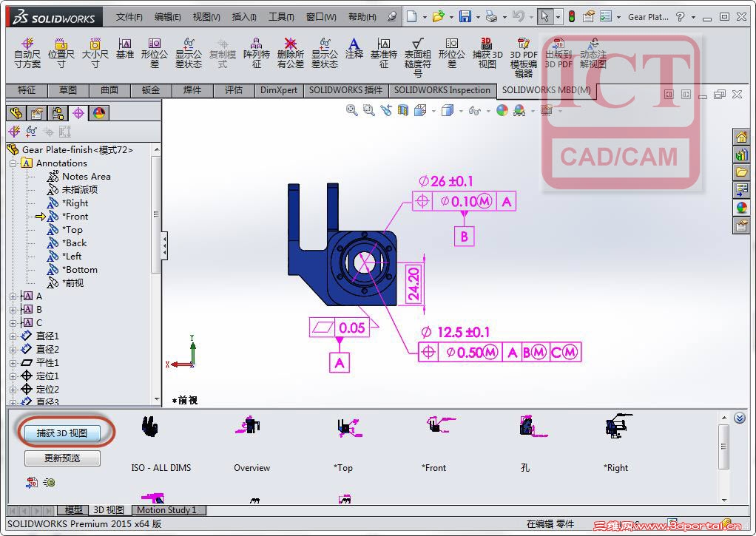The image size is (756, 536).
Task: Switch to 草图 tab
Action: pyautogui.click(x=68, y=90)
